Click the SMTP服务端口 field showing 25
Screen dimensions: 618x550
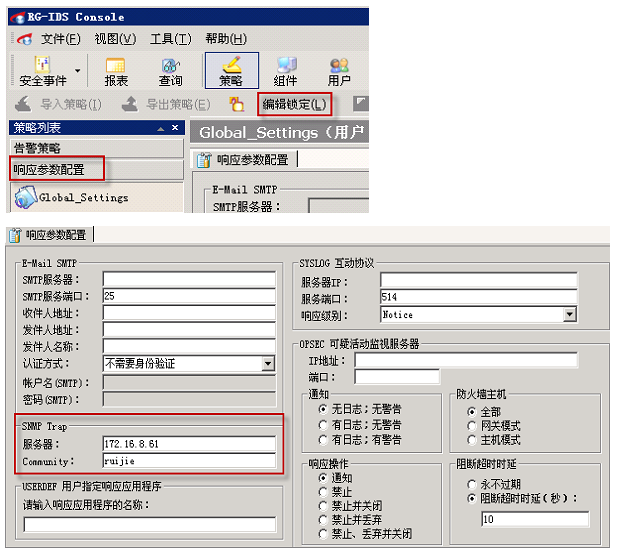(x=189, y=296)
